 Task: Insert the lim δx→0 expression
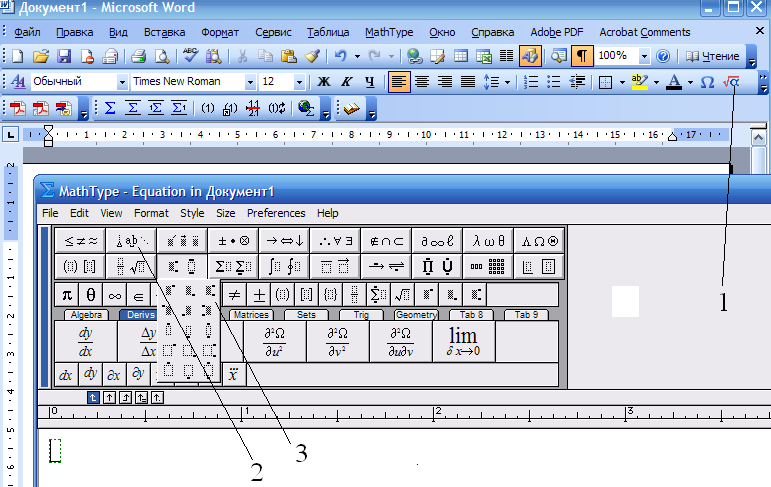pos(463,341)
